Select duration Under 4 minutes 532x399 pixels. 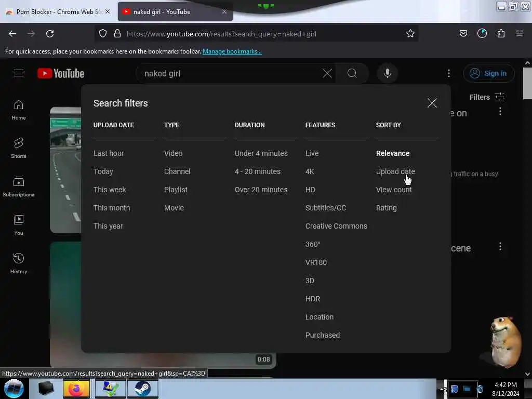click(261, 153)
